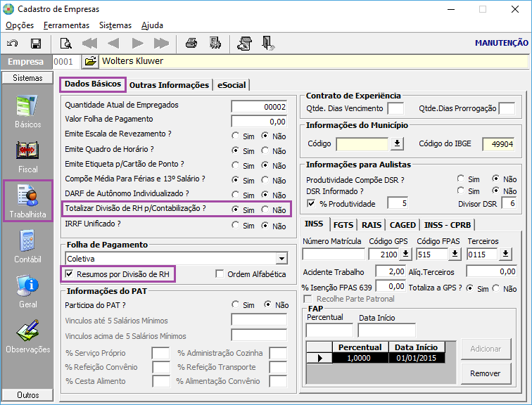Open company folder lookup beside code 0001
Viewport: 532px width, 405px height.
(90, 62)
